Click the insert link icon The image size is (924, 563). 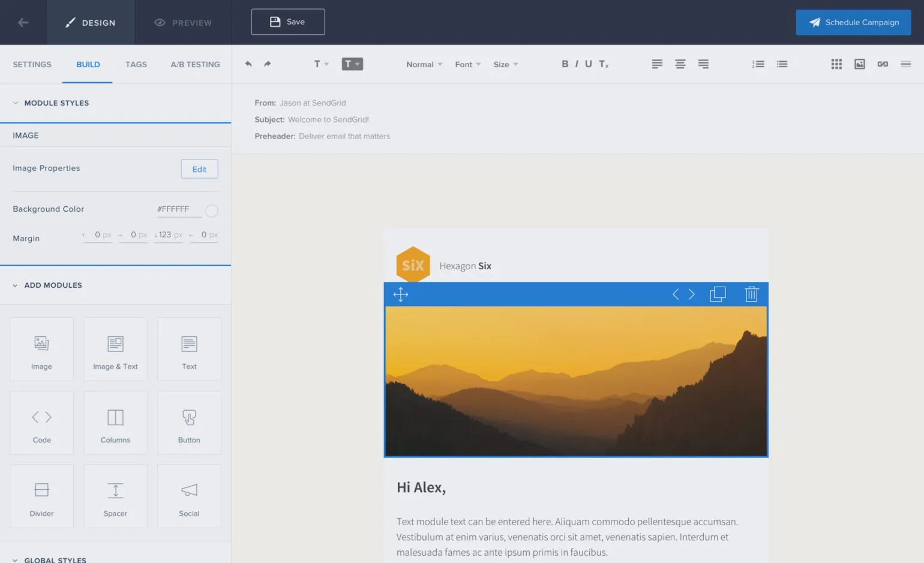click(x=883, y=64)
